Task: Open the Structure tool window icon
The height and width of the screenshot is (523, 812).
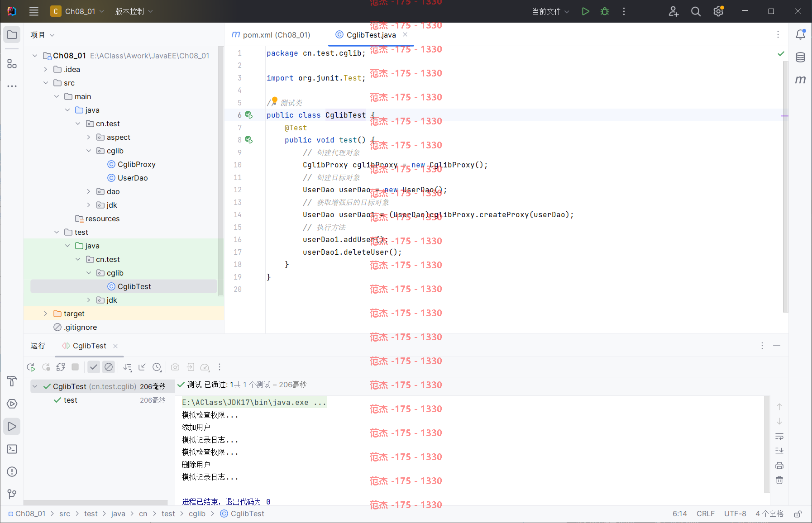Action: (12, 64)
